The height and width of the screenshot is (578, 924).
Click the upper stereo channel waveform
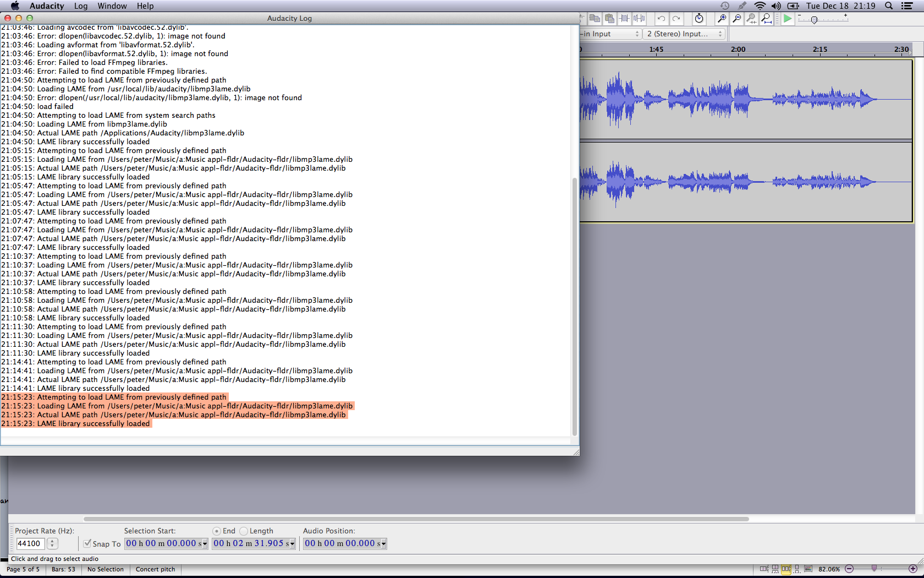(x=746, y=100)
